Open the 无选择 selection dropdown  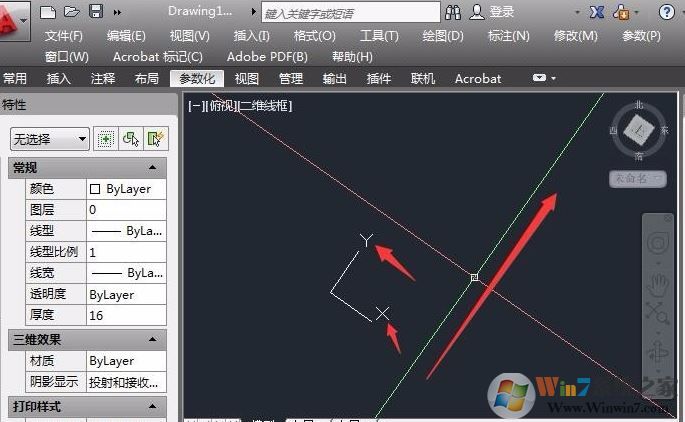click(x=50, y=139)
